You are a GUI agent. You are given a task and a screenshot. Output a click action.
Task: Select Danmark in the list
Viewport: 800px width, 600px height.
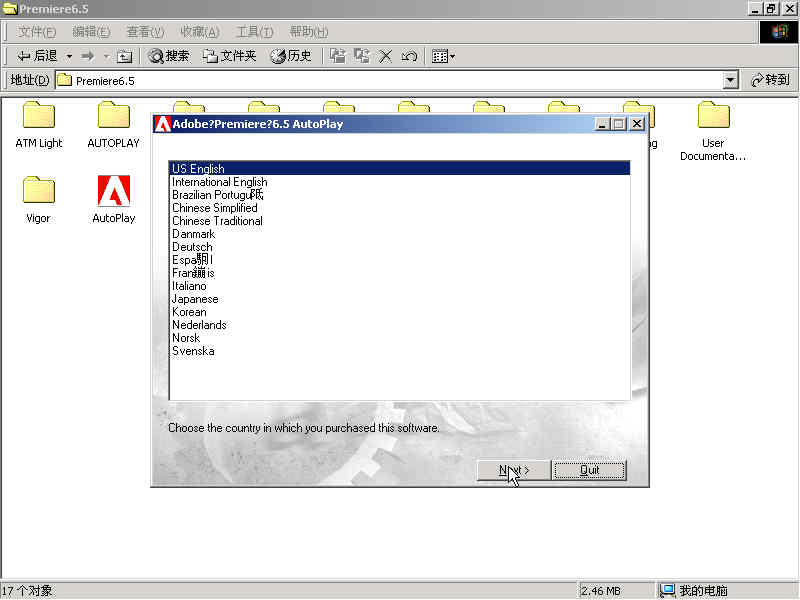(x=399, y=234)
